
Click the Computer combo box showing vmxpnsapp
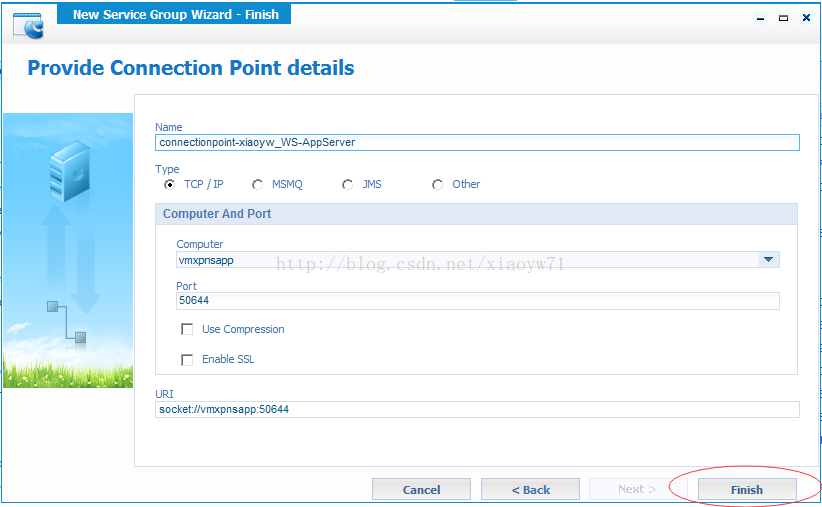[478, 260]
